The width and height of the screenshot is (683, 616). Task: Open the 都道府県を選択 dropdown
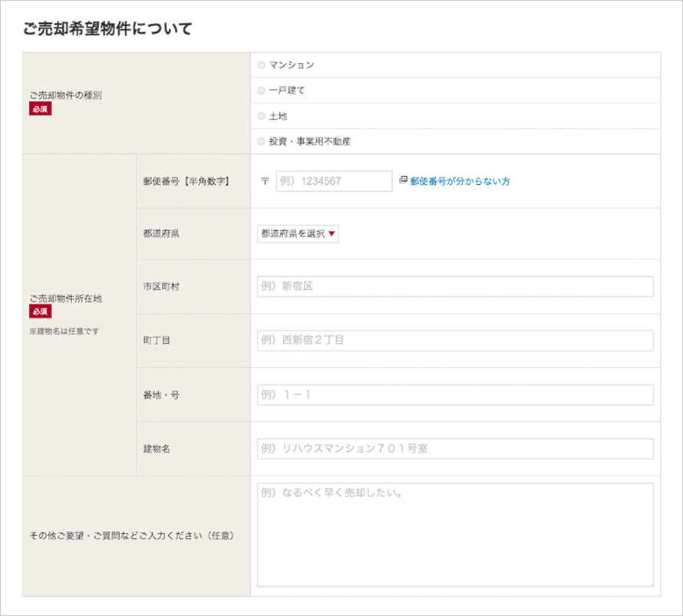point(297,234)
